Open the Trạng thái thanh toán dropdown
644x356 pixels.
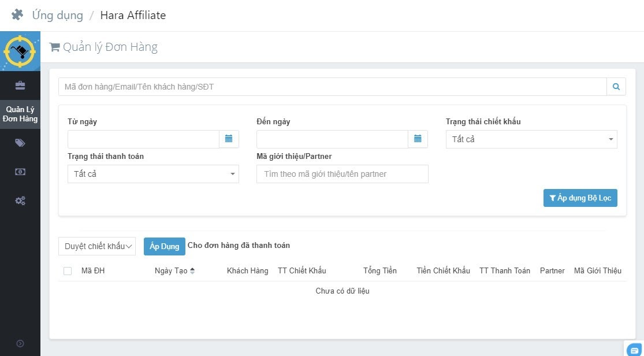click(x=153, y=174)
